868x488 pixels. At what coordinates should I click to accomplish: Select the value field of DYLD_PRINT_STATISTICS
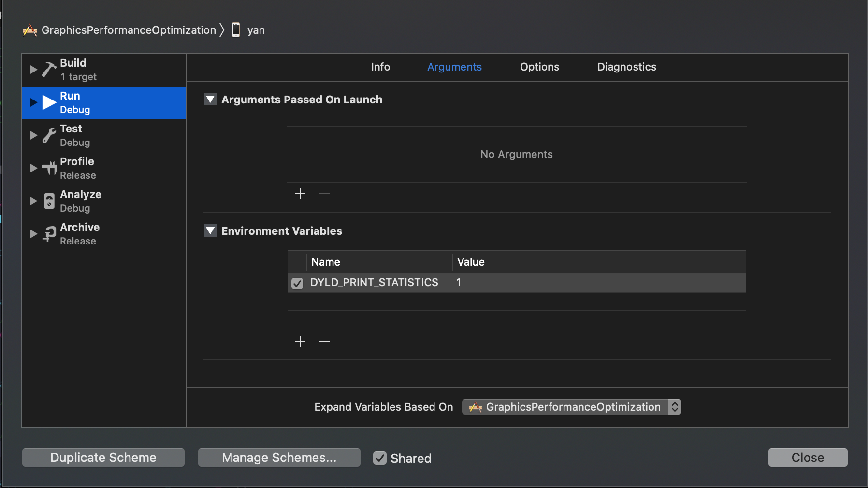580,283
